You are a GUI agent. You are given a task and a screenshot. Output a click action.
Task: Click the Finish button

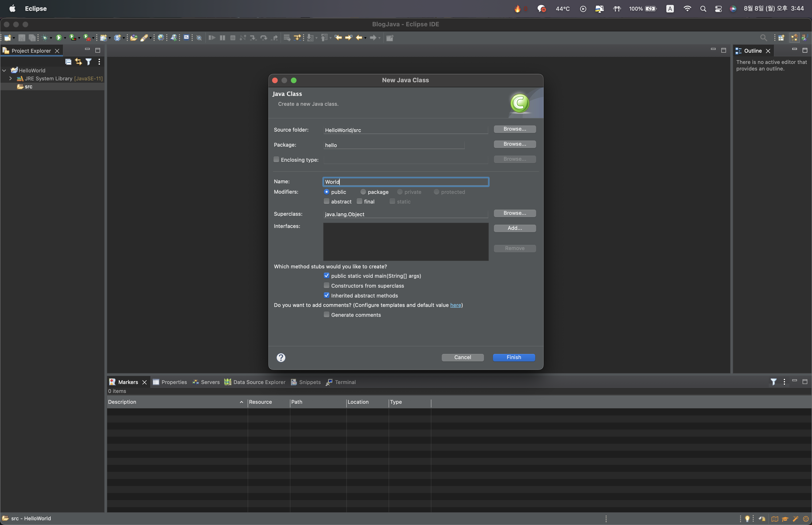pyautogui.click(x=514, y=357)
